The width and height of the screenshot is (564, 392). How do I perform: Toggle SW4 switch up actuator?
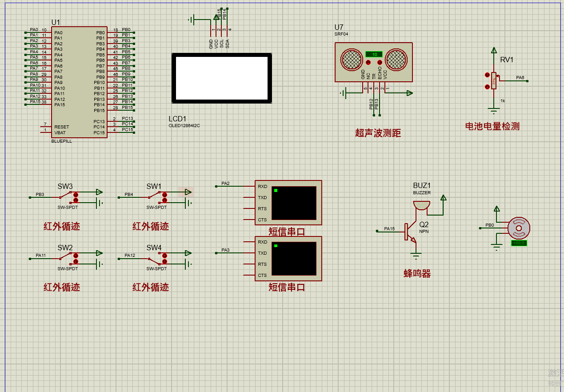click(x=164, y=256)
